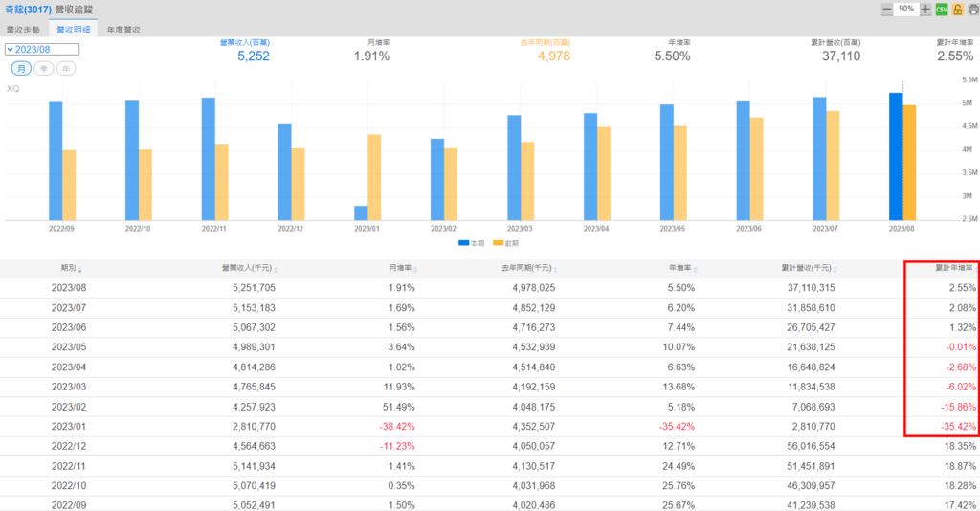Image resolution: width=980 pixels, height=511 pixels.
Task: Select the 2023/01 table row period cell
Action: [x=69, y=427]
